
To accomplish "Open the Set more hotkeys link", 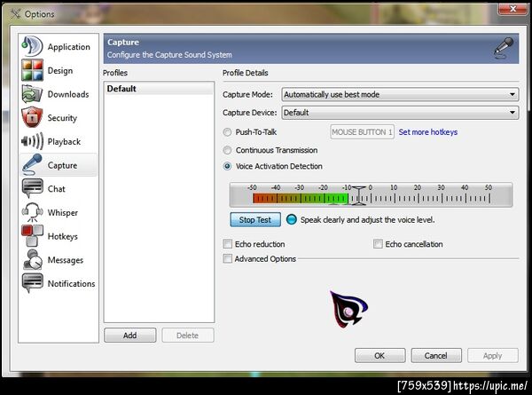I will (428, 132).
